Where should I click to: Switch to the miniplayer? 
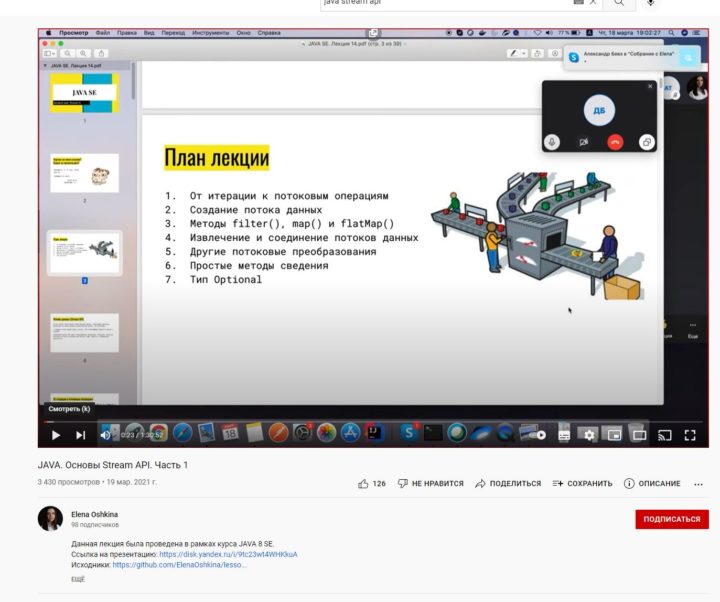[x=614, y=435]
